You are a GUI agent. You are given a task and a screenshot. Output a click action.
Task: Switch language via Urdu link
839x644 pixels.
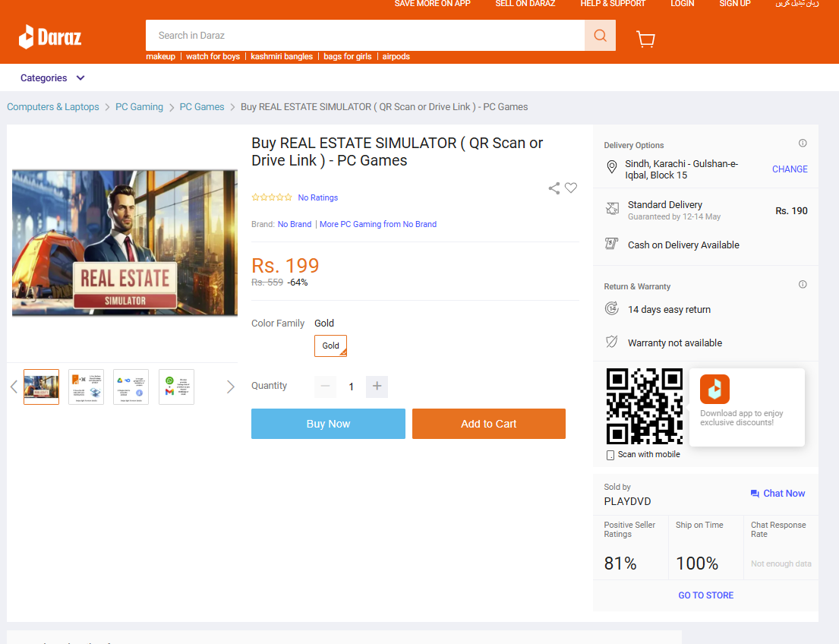click(797, 4)
